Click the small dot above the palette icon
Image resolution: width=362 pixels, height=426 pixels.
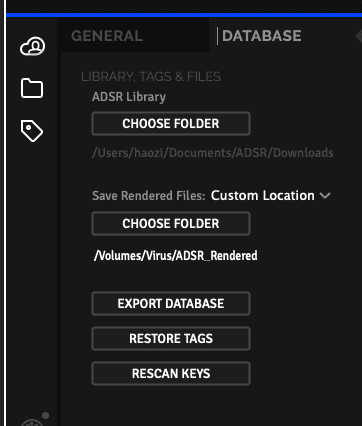(46, 415)
